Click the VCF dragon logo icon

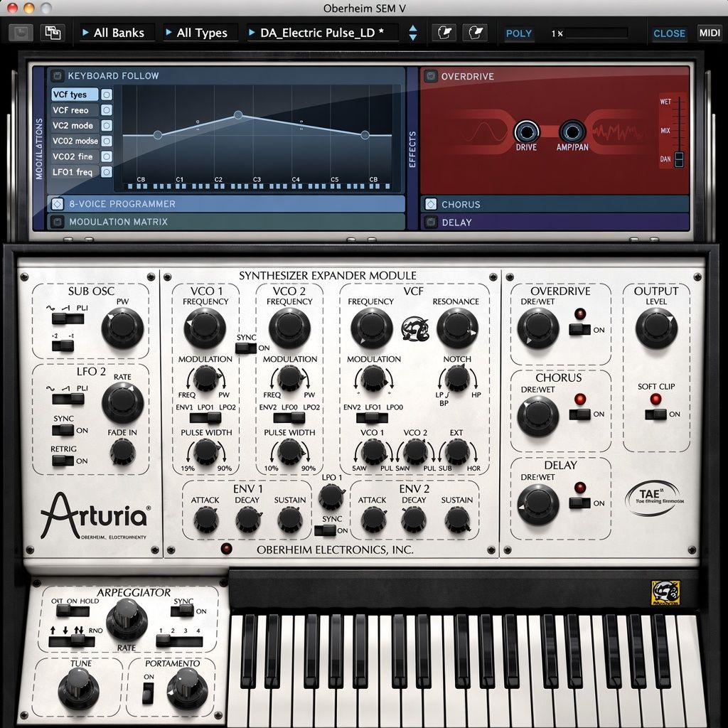click(414, 328)
